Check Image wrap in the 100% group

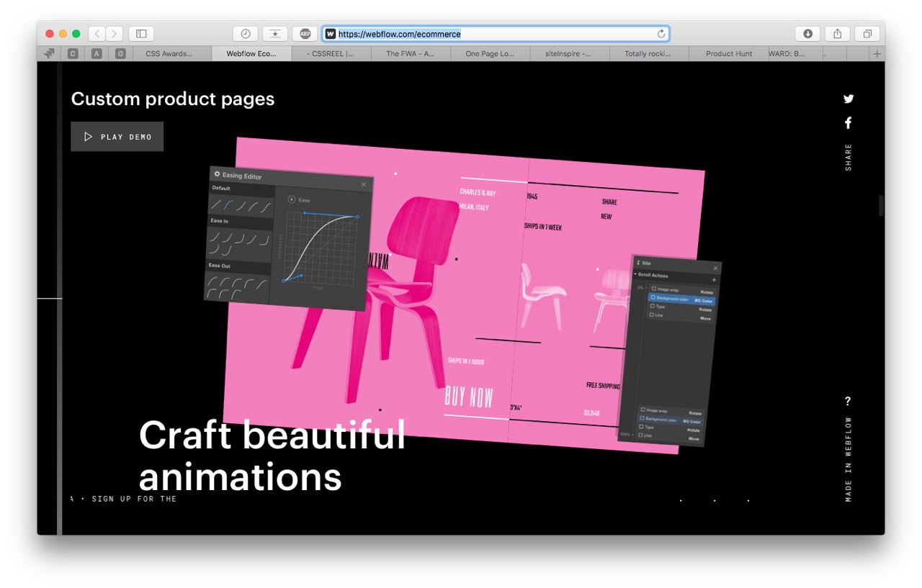pos(643,410)
